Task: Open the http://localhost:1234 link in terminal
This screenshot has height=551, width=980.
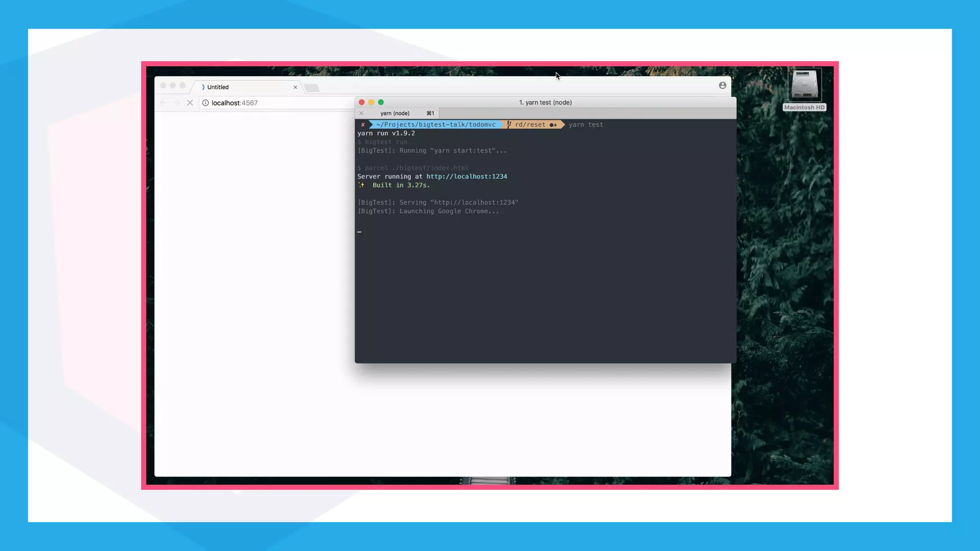Action: (x=467, y=176)
